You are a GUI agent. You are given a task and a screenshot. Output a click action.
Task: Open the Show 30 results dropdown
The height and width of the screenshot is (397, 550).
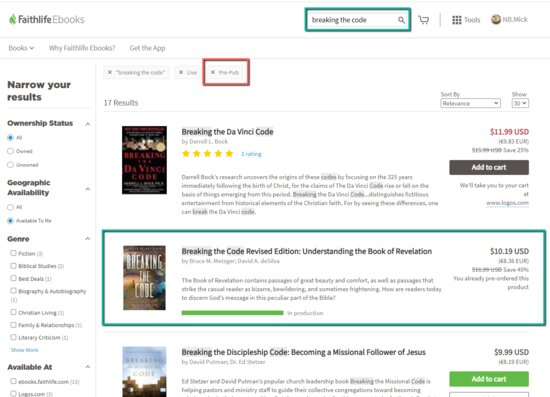pyautogui.click(x=520, y=103)
